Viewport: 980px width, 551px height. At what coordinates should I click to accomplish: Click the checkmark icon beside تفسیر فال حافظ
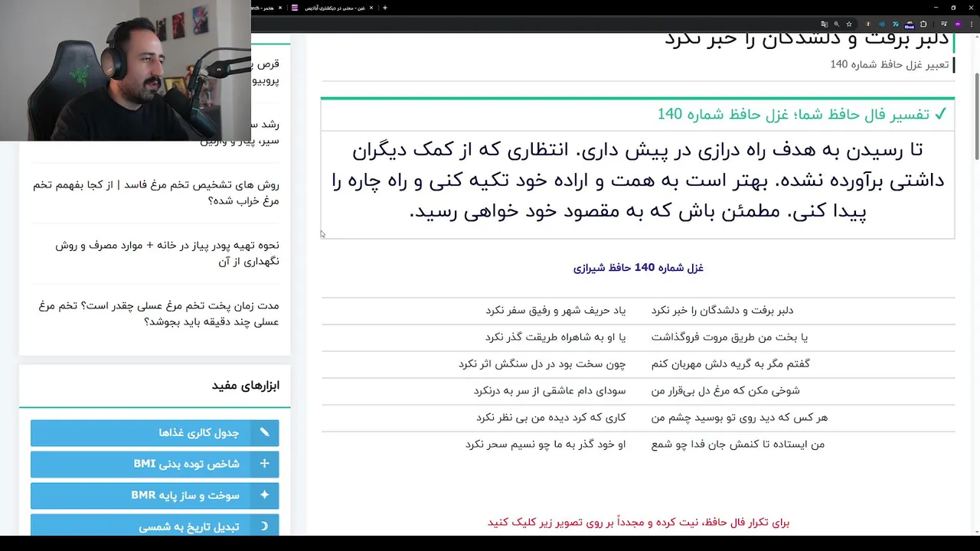[940, 114]
